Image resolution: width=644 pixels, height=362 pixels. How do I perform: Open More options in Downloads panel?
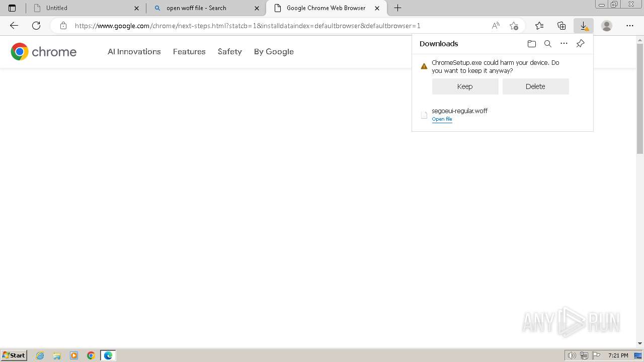click(564, 44)
